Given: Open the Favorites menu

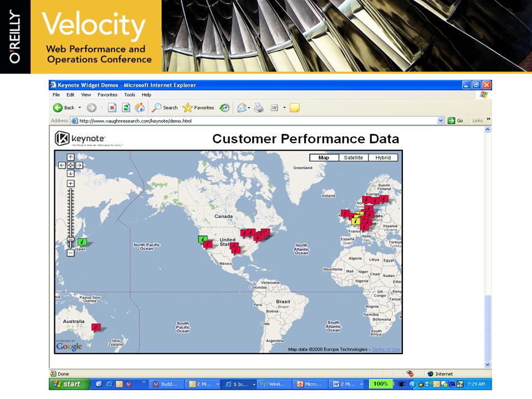Looking at the screenshot, I should 107,95.
